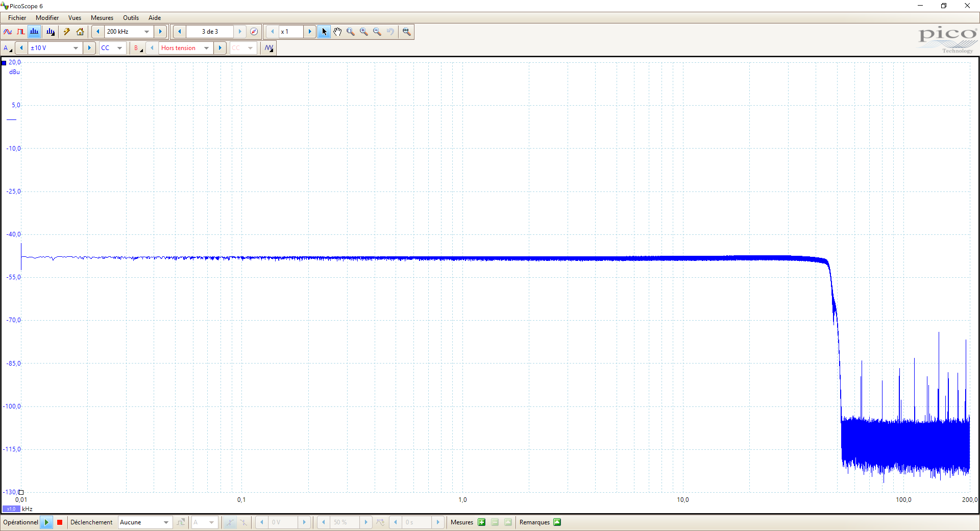Open channel A ±10 V range dropdown

click(76, 48)
